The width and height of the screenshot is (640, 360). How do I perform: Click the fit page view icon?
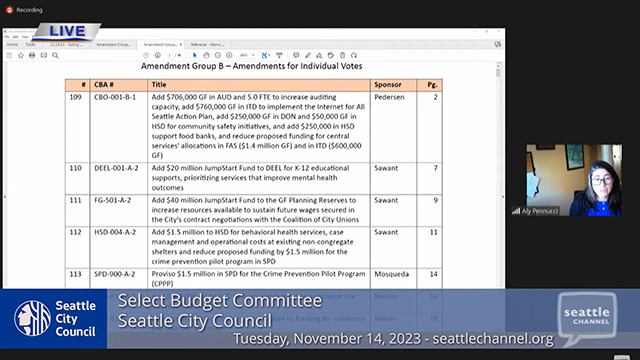(265, 55)
